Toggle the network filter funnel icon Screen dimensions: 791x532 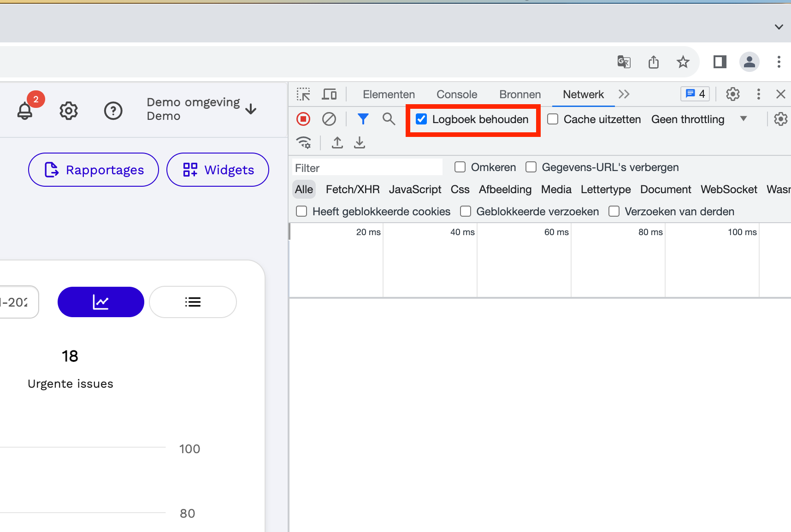(x=363, y=119)
